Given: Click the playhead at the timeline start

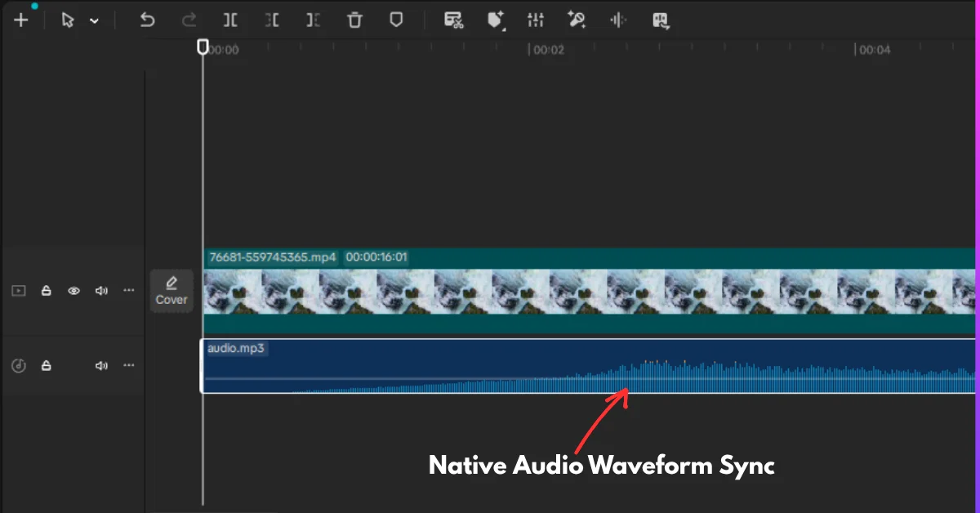Looking at the screenshot, I should point(203,47).
